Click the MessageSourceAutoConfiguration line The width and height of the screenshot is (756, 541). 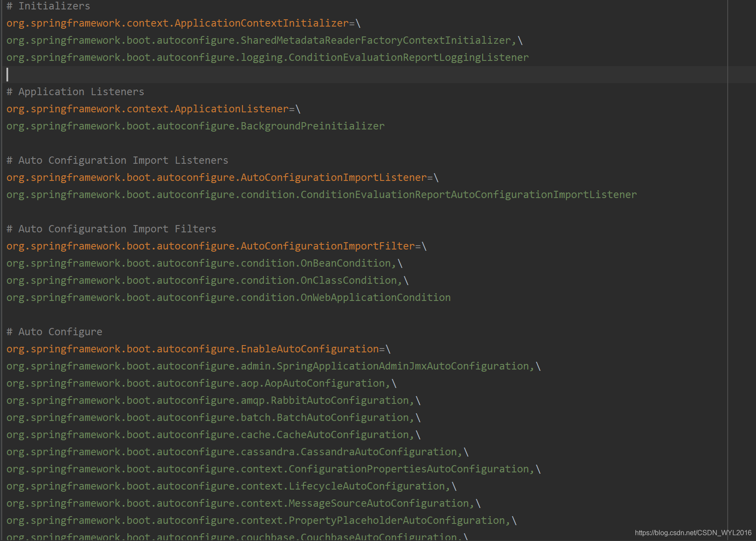[243, 503]
